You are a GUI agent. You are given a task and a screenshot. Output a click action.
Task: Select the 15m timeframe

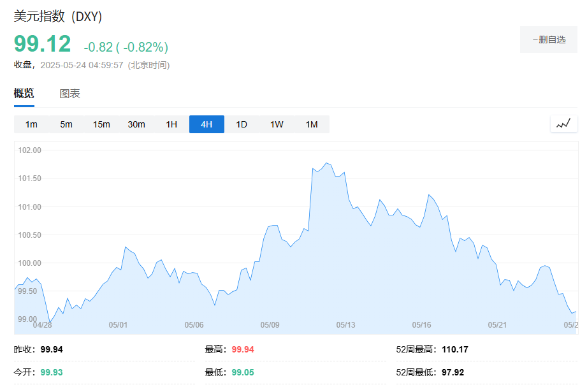(x=101, y=124)
